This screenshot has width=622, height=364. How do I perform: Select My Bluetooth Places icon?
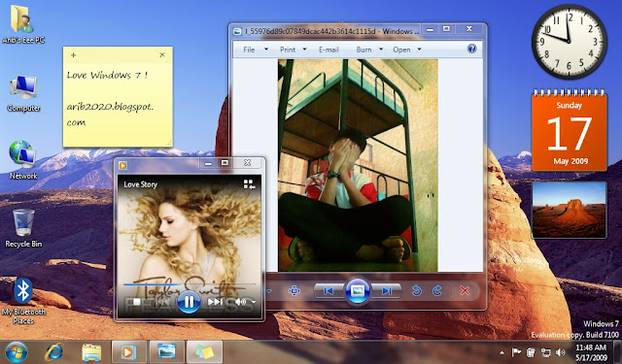click(23, 301)
